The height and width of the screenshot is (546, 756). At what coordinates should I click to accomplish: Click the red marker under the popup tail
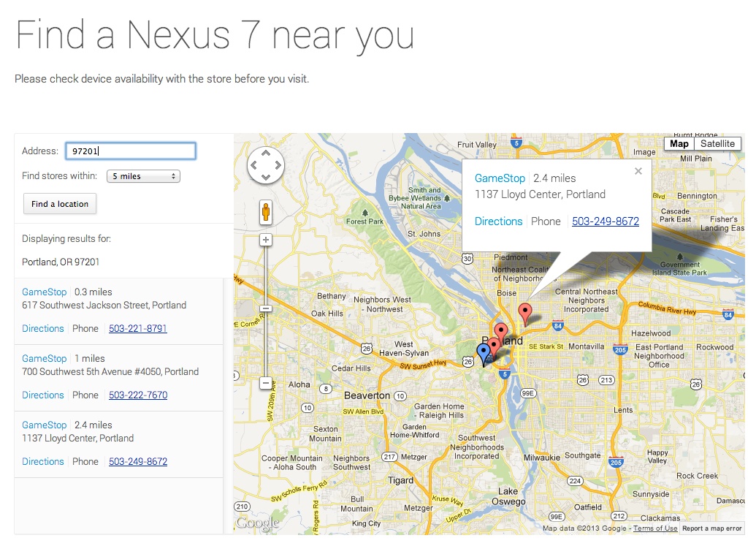click(525, 314)
